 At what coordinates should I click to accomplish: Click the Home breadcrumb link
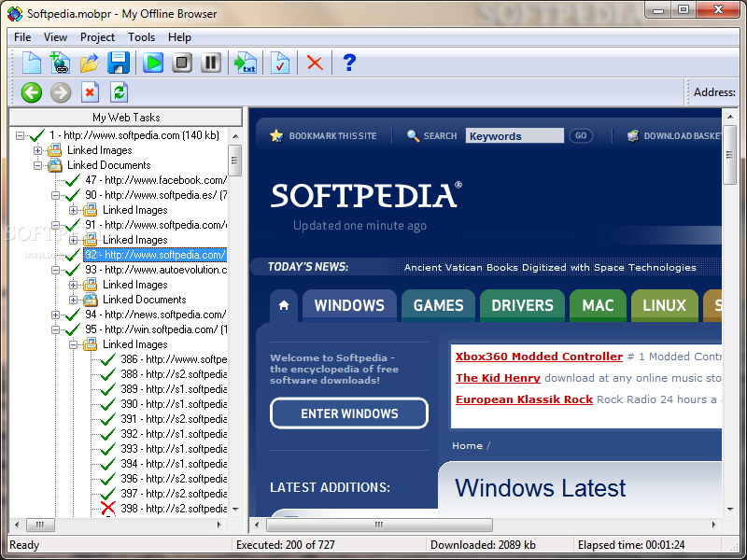tap(468, 446)
